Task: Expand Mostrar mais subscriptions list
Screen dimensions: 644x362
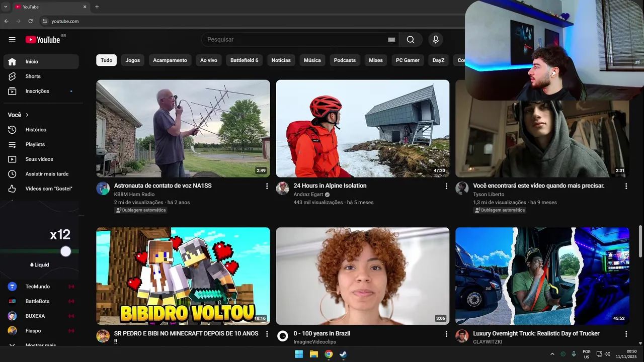Action: pos(41,345)
